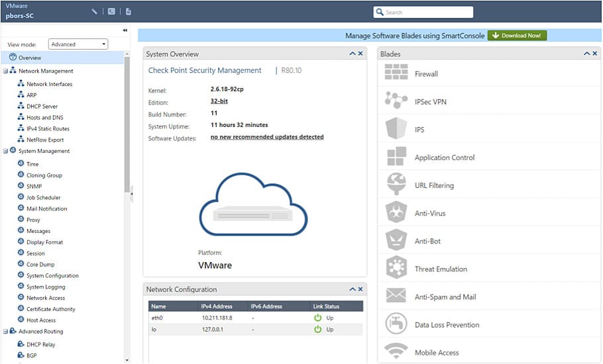
Task: Click the Firewall blade icon
Action: point(396,71)
